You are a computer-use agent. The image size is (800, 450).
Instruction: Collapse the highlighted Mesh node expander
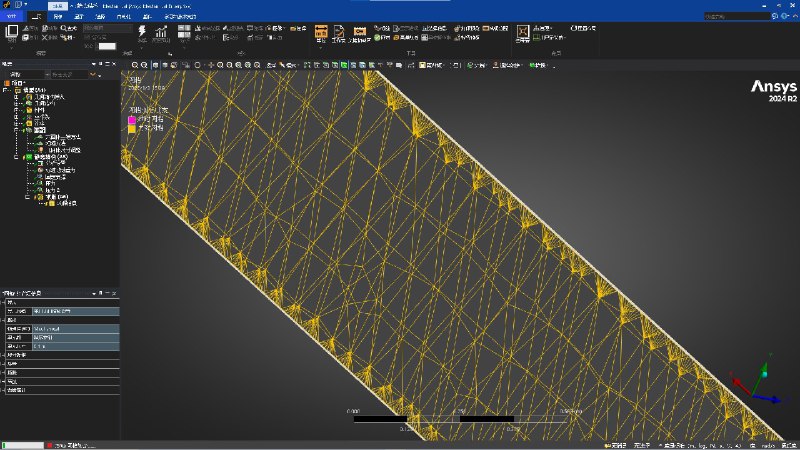point(16,130)
